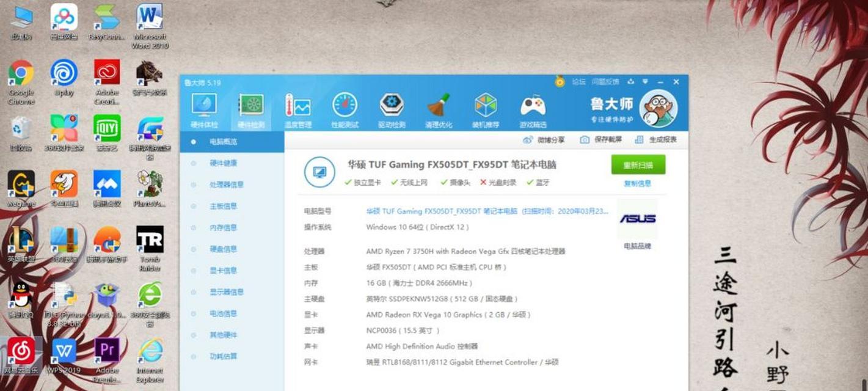Open the EasyConnect desktop shortcut

(107, 22)
